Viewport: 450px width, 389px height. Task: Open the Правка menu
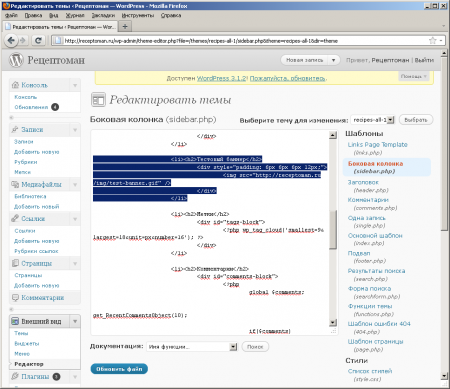[x=33, y=15]
